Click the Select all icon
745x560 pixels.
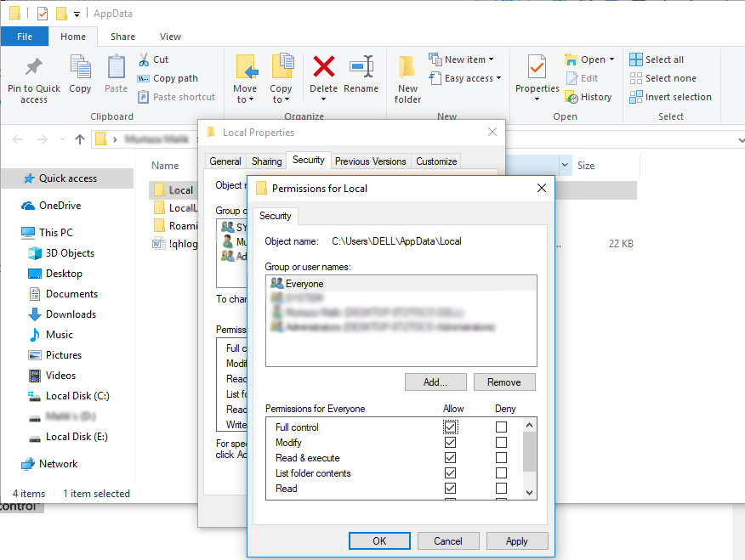point(636,59)
